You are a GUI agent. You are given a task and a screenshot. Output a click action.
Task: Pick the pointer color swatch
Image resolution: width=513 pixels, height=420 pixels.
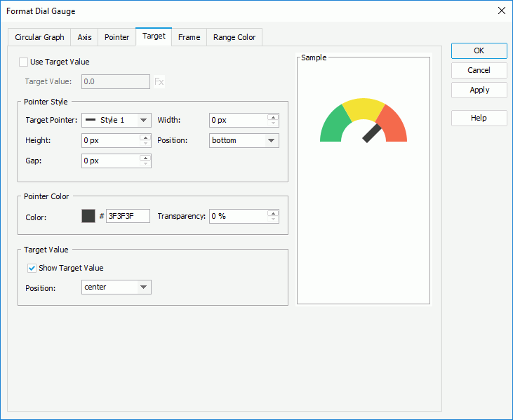pos(88,216)
